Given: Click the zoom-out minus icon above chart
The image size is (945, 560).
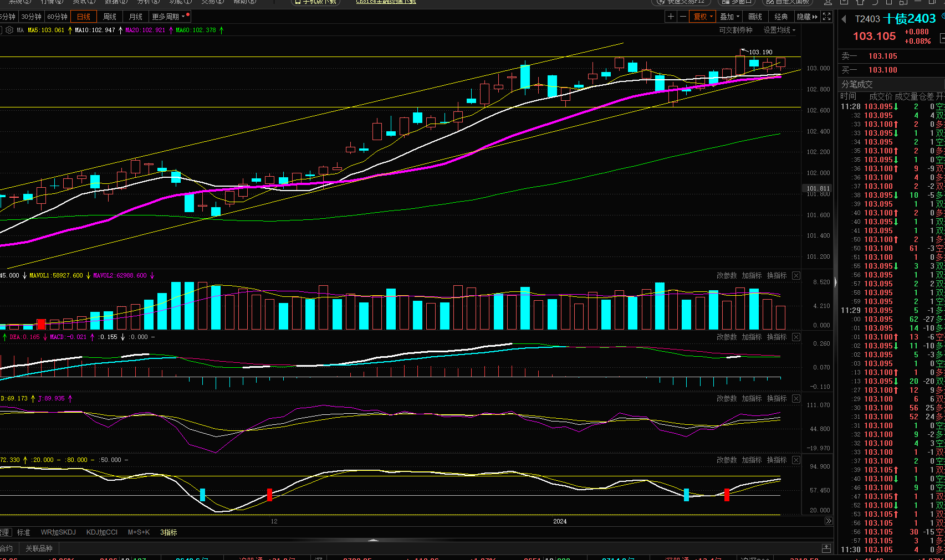Looking at the screenshot, I should pyautogui.click(x=683, y=17).
